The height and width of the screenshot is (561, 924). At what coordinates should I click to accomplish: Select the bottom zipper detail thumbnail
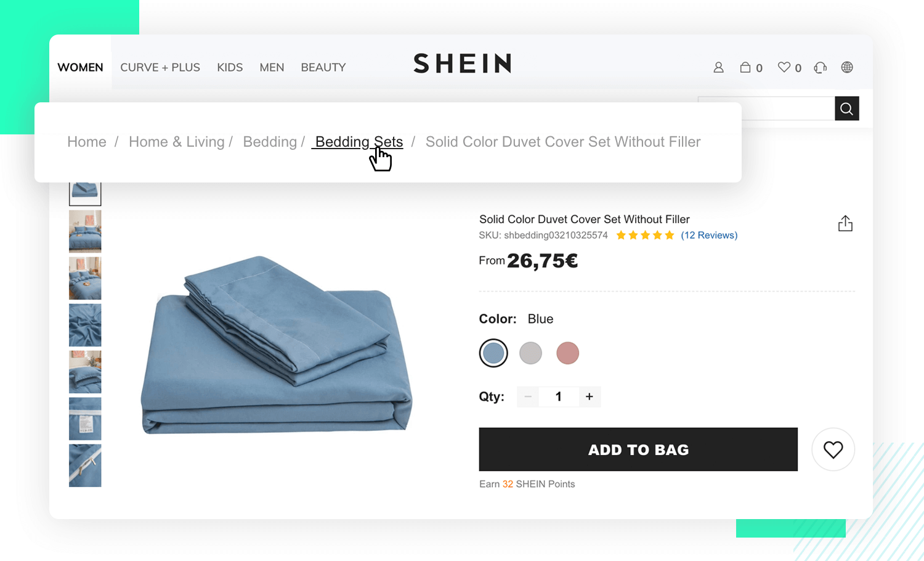click(85, 465)
